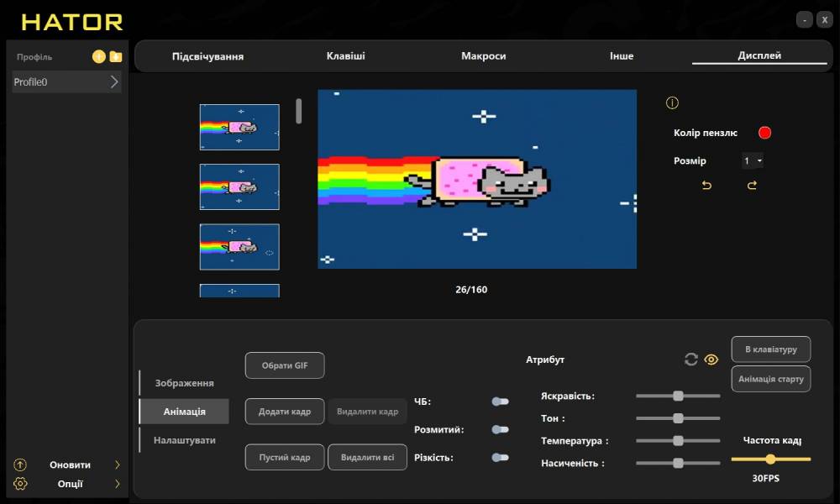Toggle the eye preview icon near Атрибут
Image resolution: width=840 pixels, height=504 pixels.
711,360
